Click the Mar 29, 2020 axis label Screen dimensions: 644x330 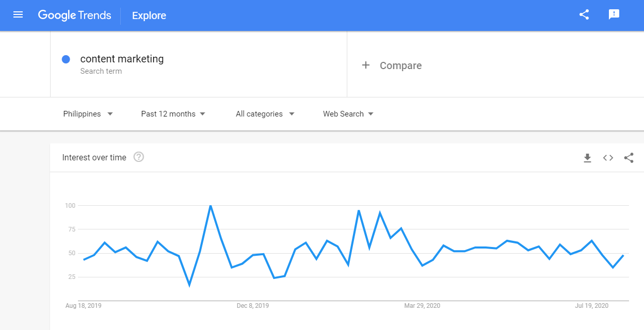tap(422, 306)
